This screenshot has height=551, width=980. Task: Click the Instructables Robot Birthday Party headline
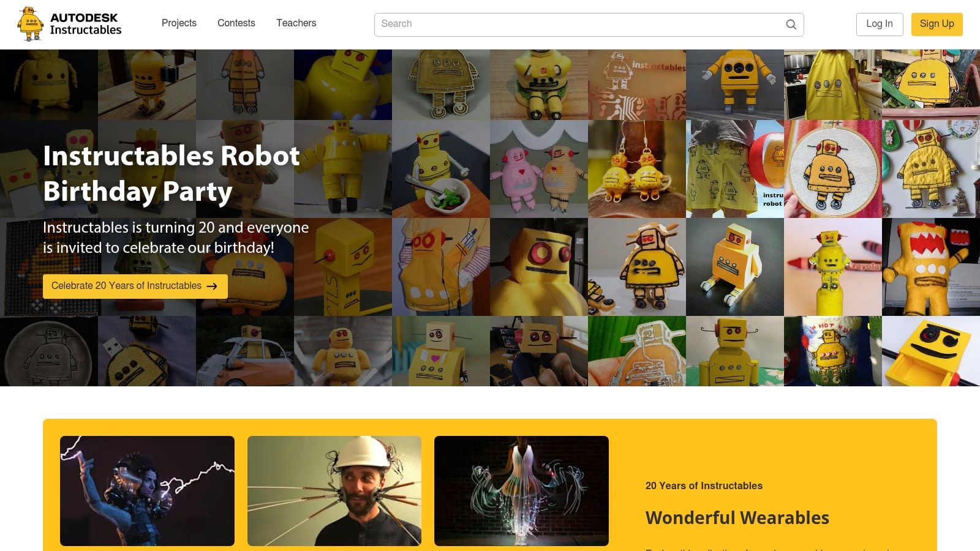coord(171,173)
